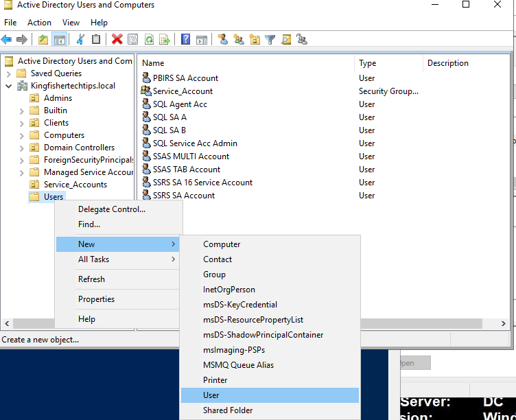Click the Export List toolbar icon
Screen dimensions: 516x420
(x=165, y=40)
